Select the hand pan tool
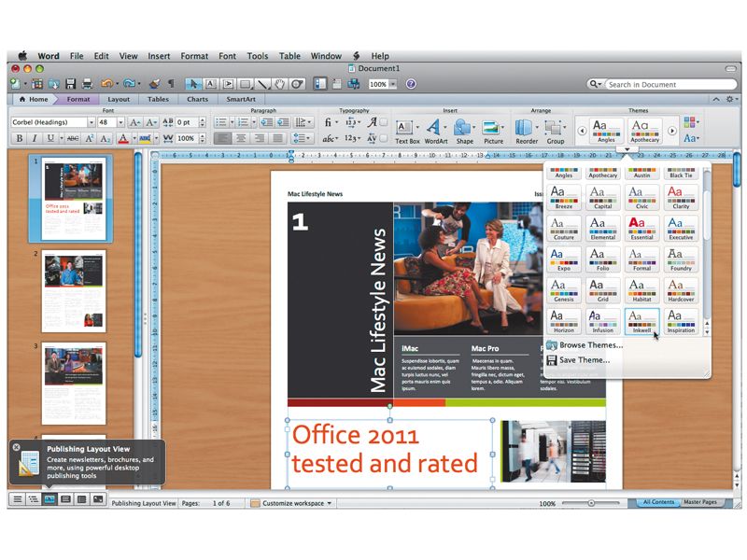The image size is (747, 560). pyautogui.click(x=279, y=84)
